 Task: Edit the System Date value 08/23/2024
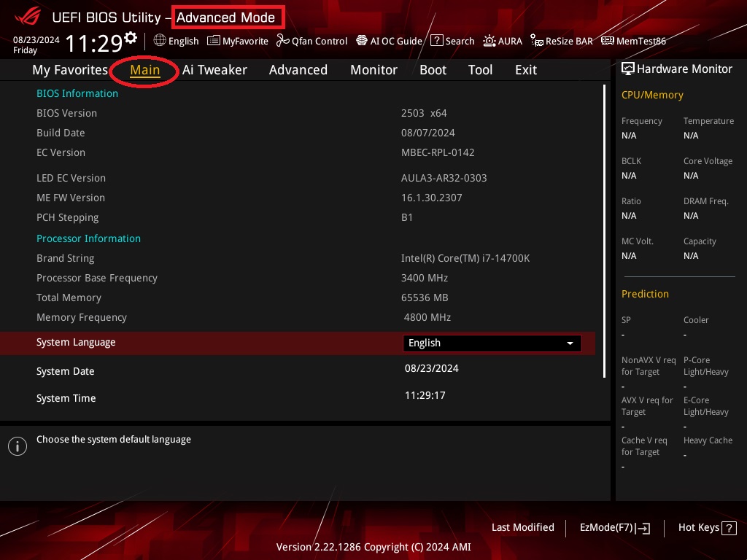point(432,368)
